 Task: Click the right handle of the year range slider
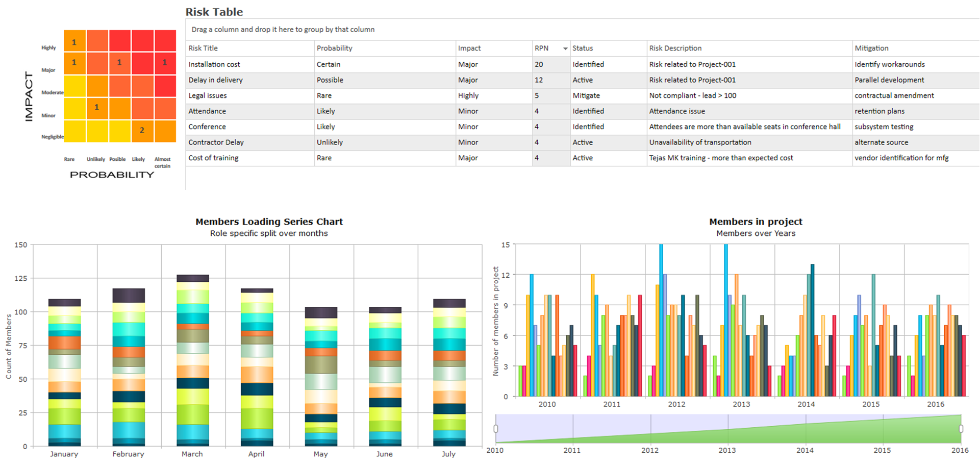click(x=961, y=429)
